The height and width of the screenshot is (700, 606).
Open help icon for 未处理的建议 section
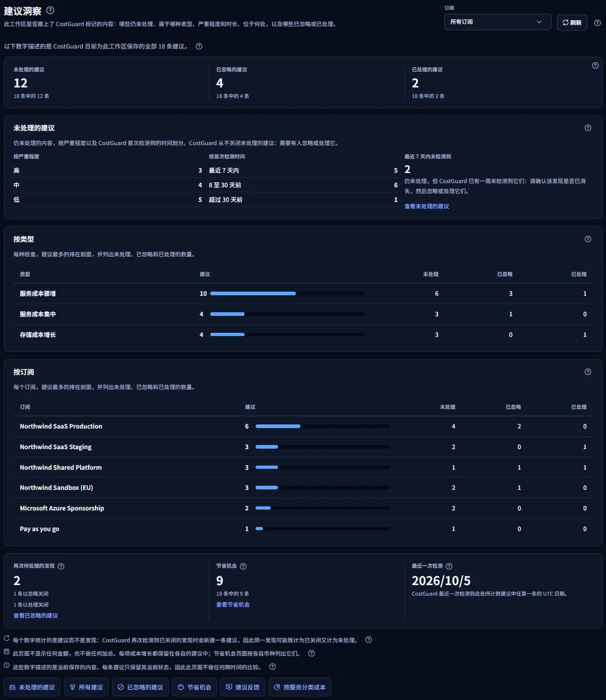pos(588,128)
